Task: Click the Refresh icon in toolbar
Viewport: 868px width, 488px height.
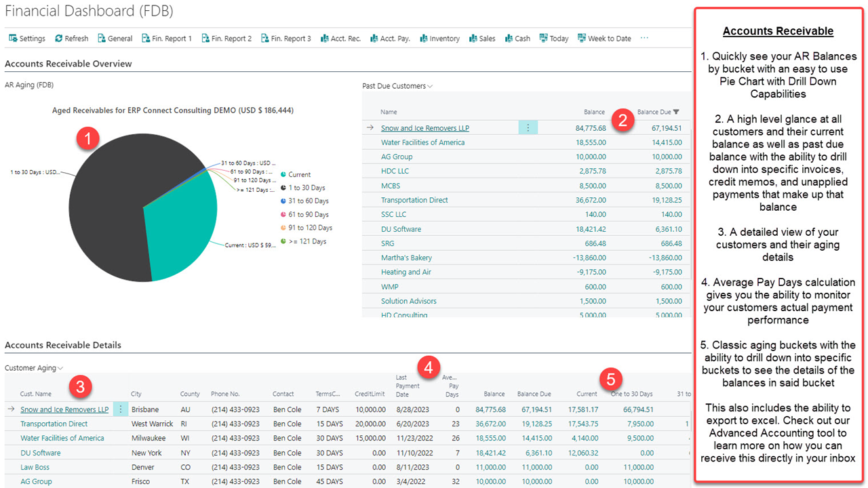Action: point(59,39)
